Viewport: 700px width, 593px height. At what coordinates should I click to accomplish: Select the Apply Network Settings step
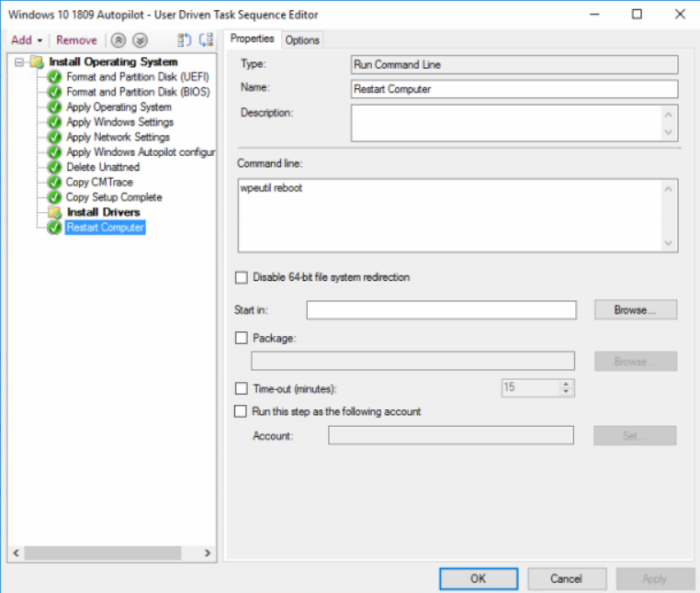[x=118, y=137]
